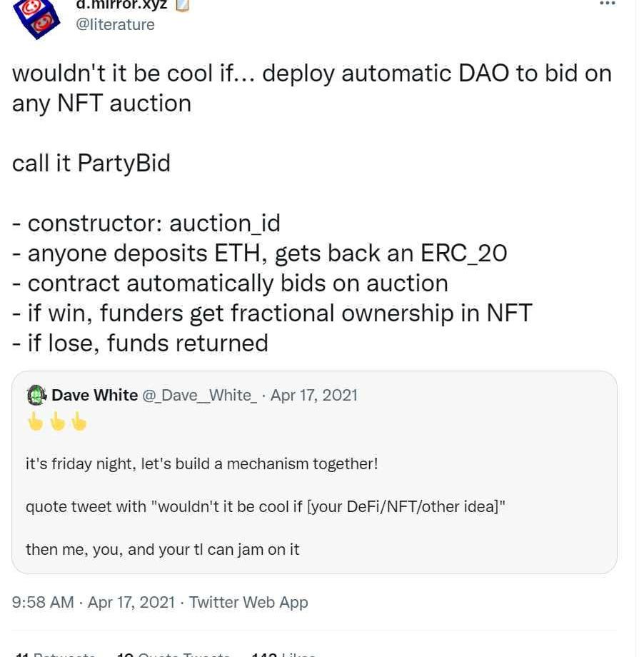Show the Likes count list
This screenshot has height=657, width=644.
tap(283, 654)
